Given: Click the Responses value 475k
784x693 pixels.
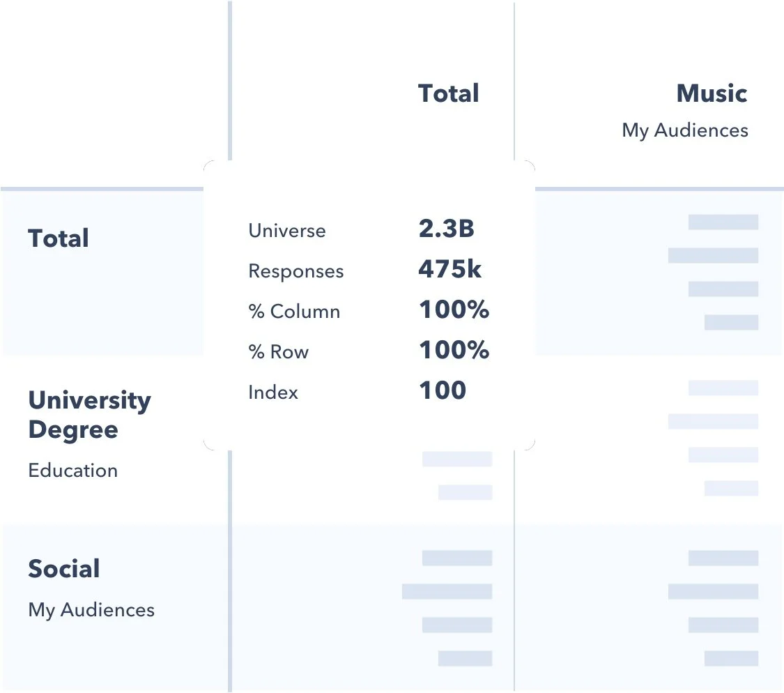Looking at the screenshot, I should click(x=450, y=269).
